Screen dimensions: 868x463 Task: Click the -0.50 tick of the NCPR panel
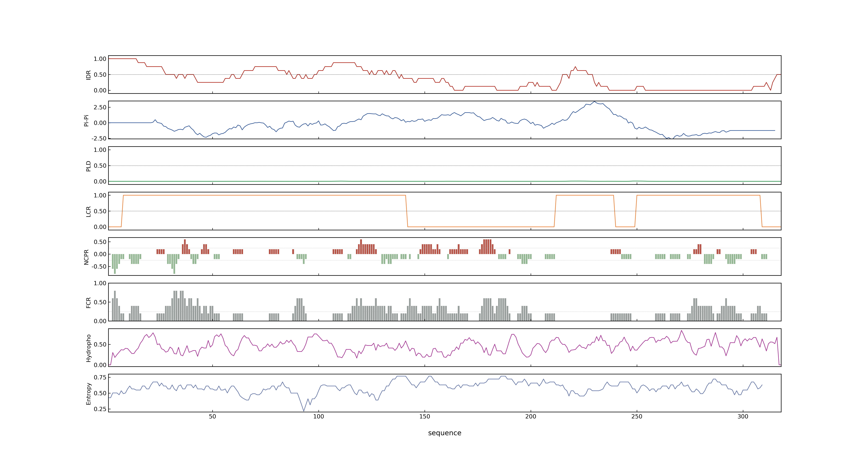99,267
